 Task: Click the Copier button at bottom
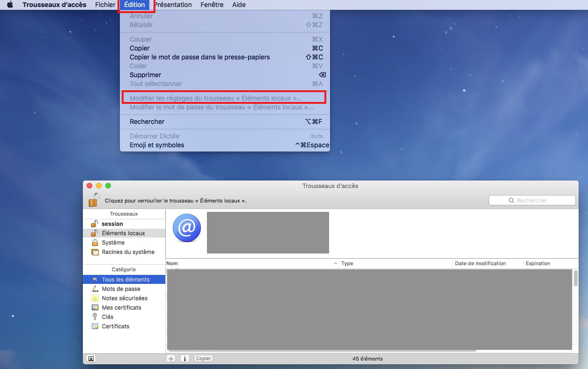(203, 359)
